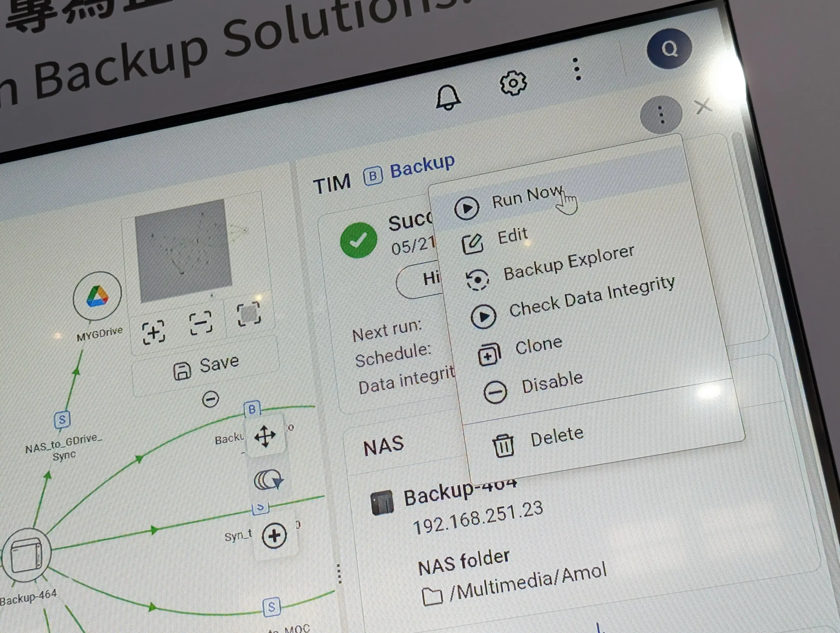Click the panel divider handle dots

339,574
